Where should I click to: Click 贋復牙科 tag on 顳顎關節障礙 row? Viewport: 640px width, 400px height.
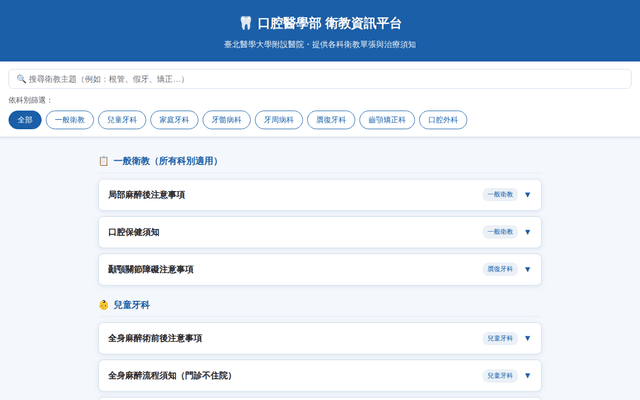coord(500,269)
